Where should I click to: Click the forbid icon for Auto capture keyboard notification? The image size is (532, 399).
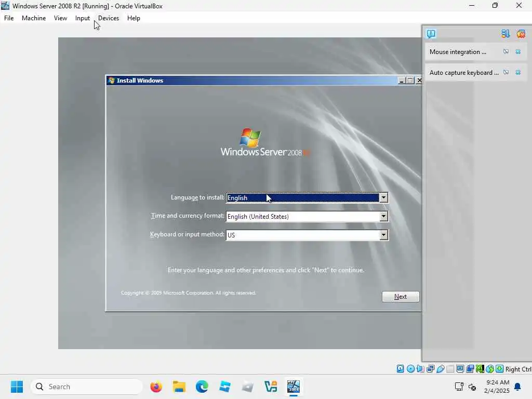506,72
